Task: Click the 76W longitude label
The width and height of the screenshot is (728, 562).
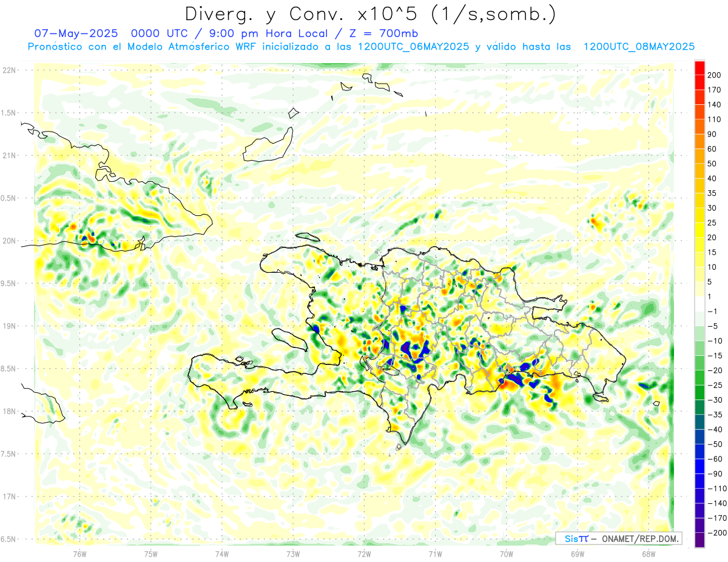Action: tap(79, 554)
